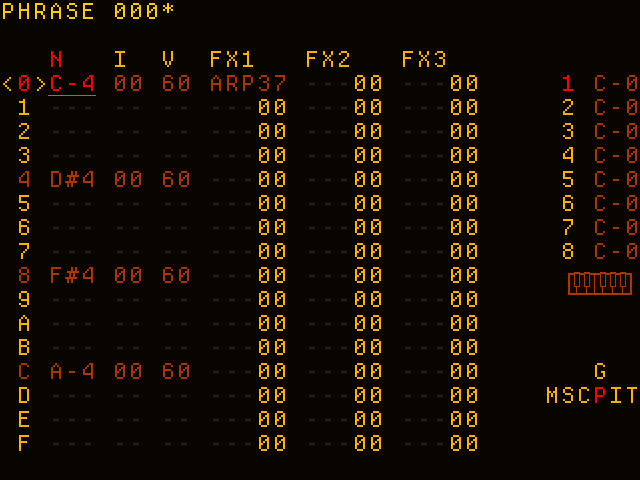Select volume 60 on row 4
This screenshot has height=480, width=640.
click(x=176, y=180)
